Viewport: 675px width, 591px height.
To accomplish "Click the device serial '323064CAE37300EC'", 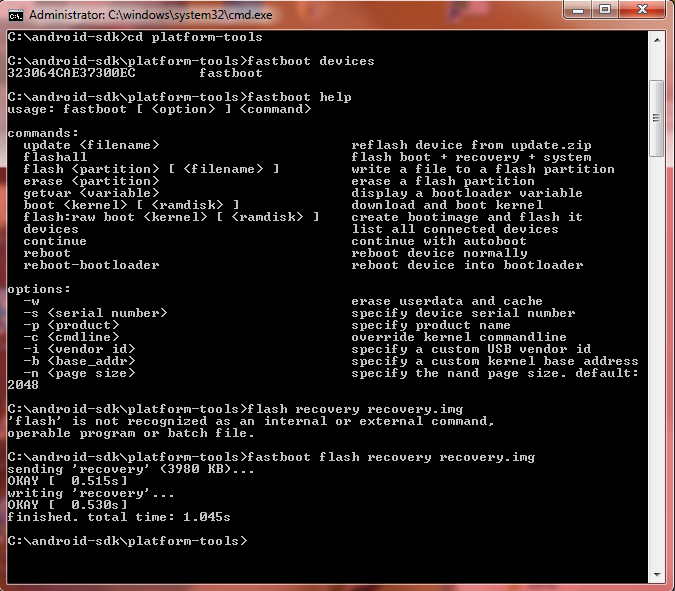I will coord(71,73).
